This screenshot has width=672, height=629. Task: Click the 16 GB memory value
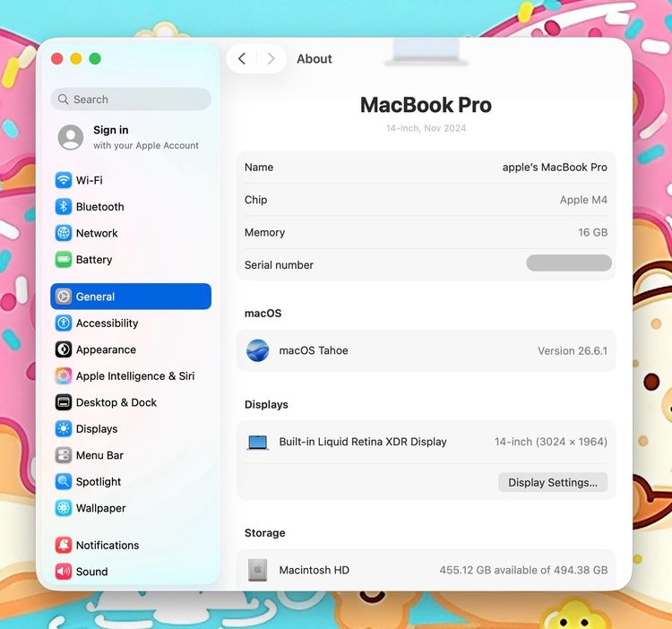point(593,232)
